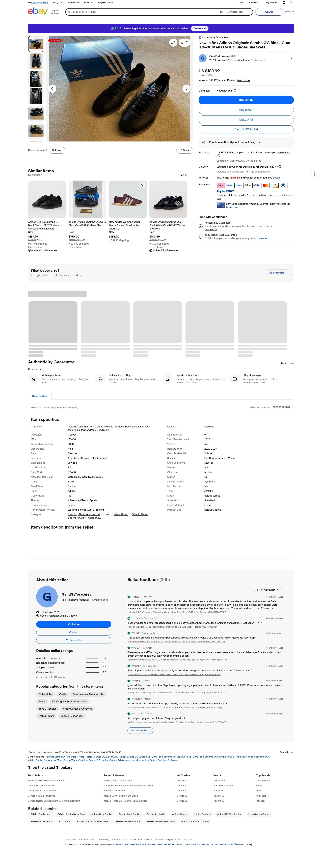Expand the Watchlist menu

pos(254,3)
